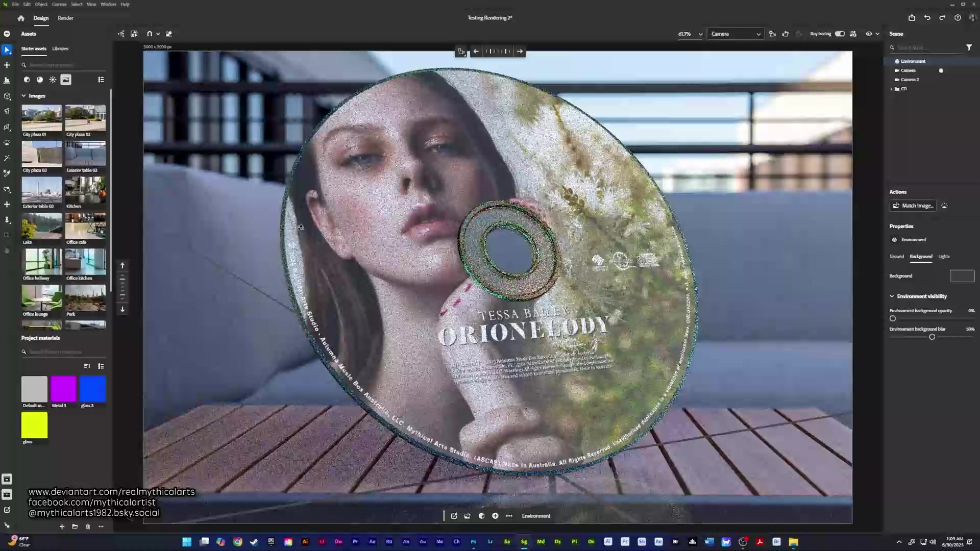Open the Ground properties tab
The image size is (980, 551).
(897, 256)
